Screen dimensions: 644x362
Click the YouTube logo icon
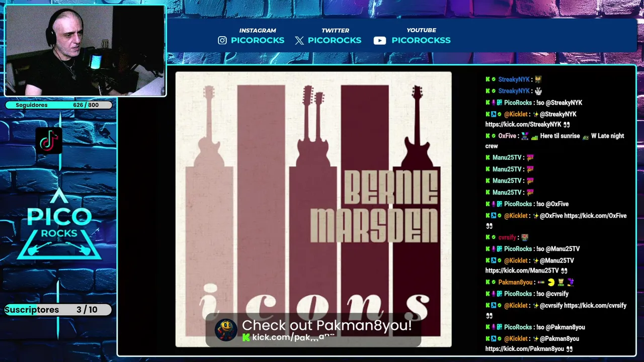point(380,40)
